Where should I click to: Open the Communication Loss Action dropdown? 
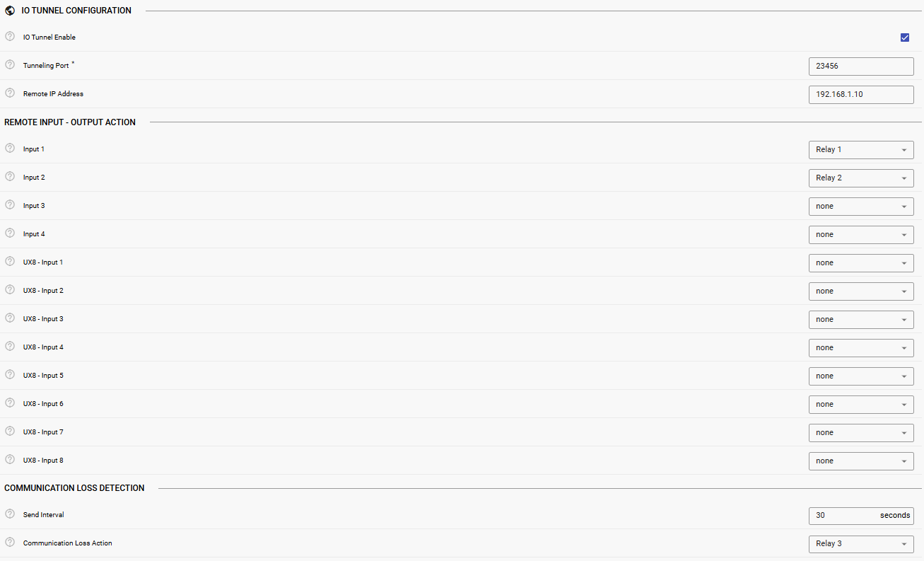(x=860, y=544)
